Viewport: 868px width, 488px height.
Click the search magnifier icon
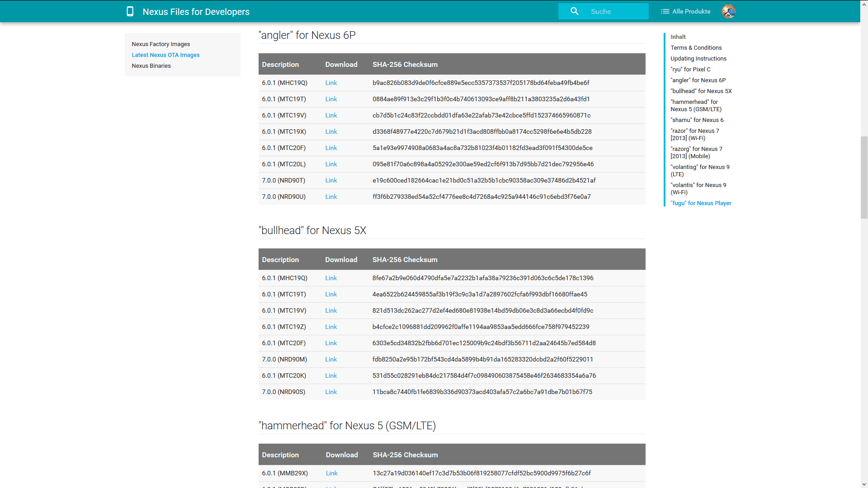574,11
